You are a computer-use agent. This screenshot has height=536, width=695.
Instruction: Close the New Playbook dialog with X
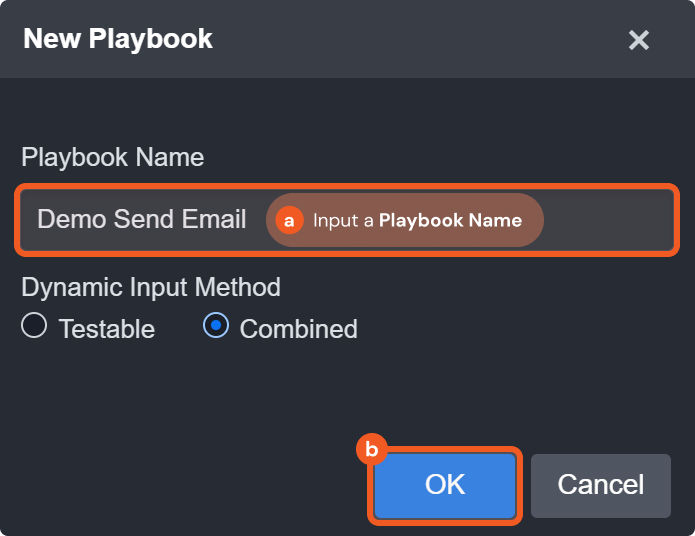638,40
